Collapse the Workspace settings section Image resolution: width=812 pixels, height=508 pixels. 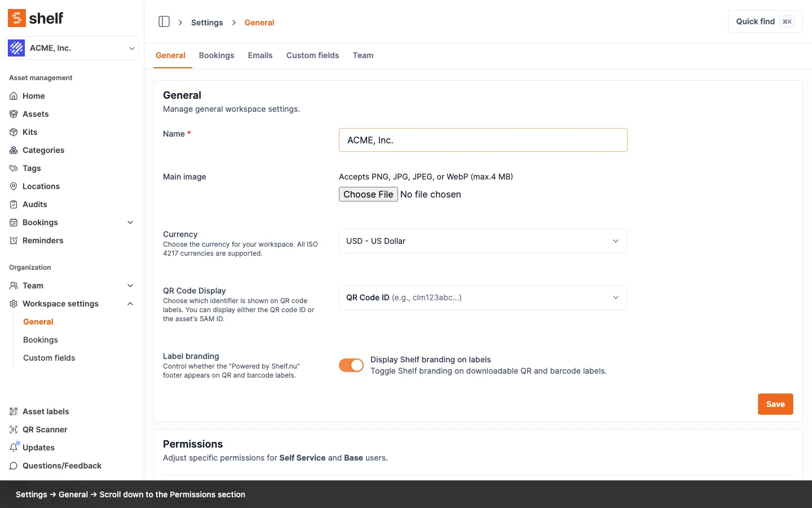click(x=130, y=304)
